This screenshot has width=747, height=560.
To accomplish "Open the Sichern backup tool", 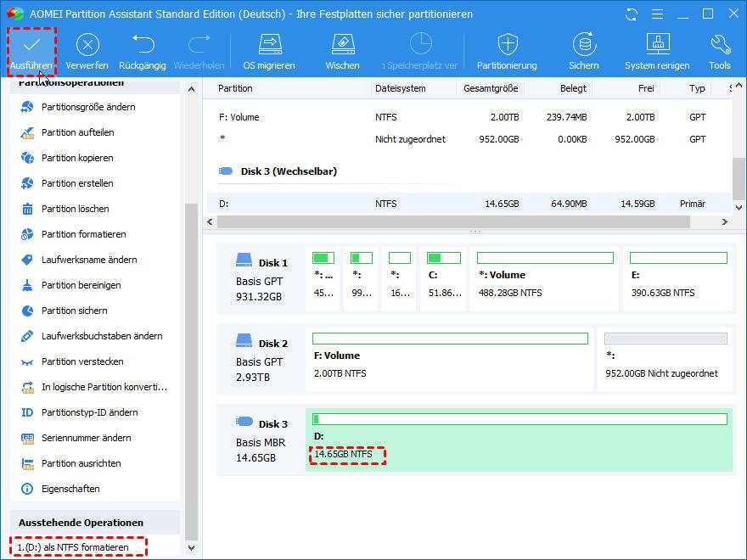I will (x=583, y=45).
